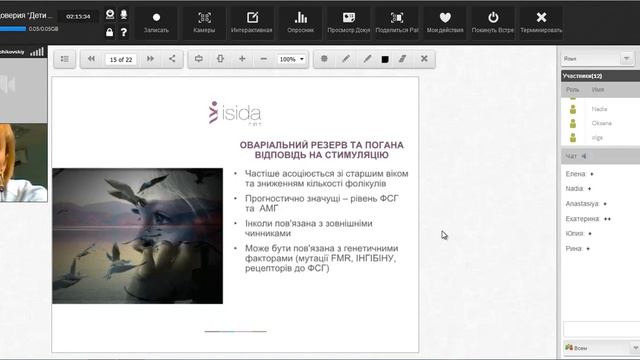Go to the next slide
Viewport: 640px width, 360px height.
(151, 59)
